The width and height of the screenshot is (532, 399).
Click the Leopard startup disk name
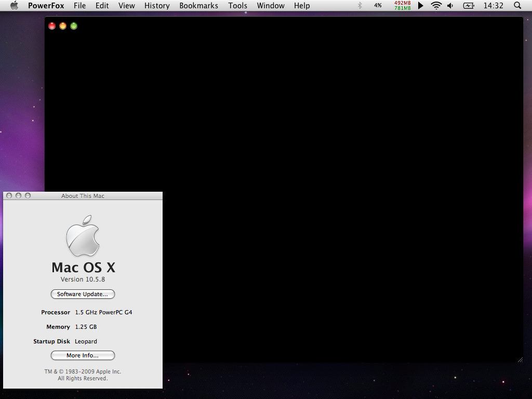tap(86, 341)
